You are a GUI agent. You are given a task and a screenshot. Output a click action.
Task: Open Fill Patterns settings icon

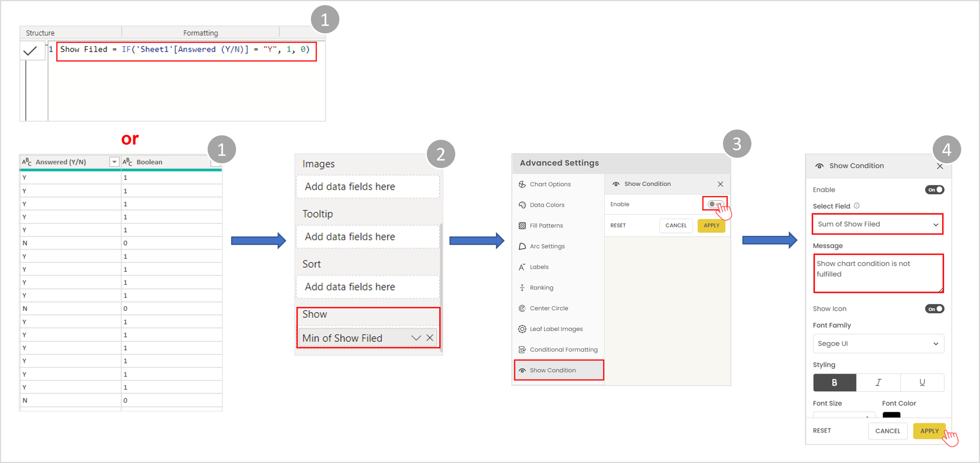522,226
